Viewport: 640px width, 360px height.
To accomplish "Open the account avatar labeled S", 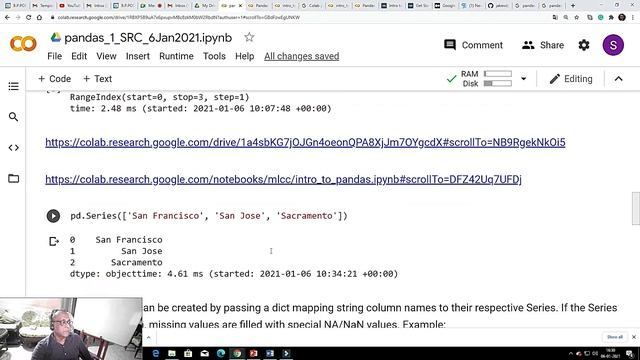I will tap(613, 45).
